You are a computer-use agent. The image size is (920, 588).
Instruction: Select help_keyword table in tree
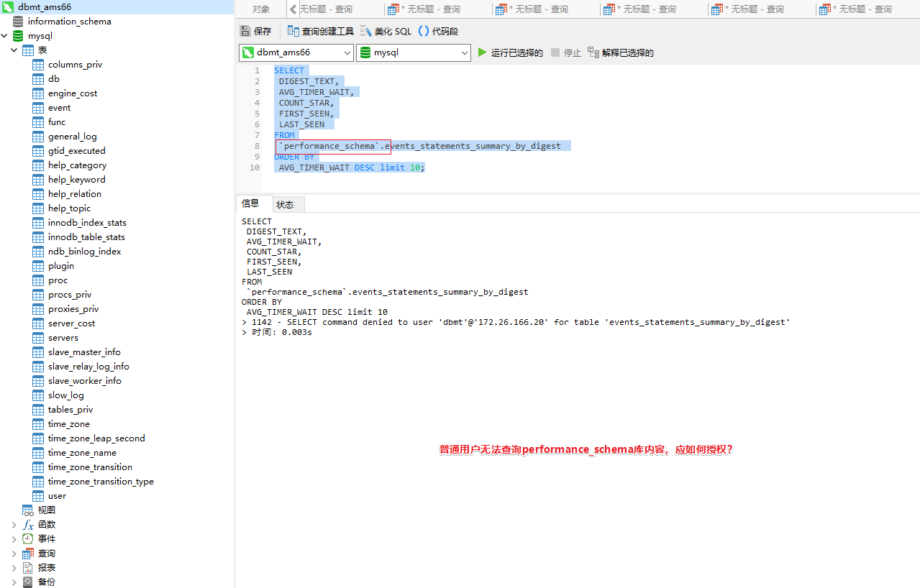pyautogui.click(x=76, y=180)
